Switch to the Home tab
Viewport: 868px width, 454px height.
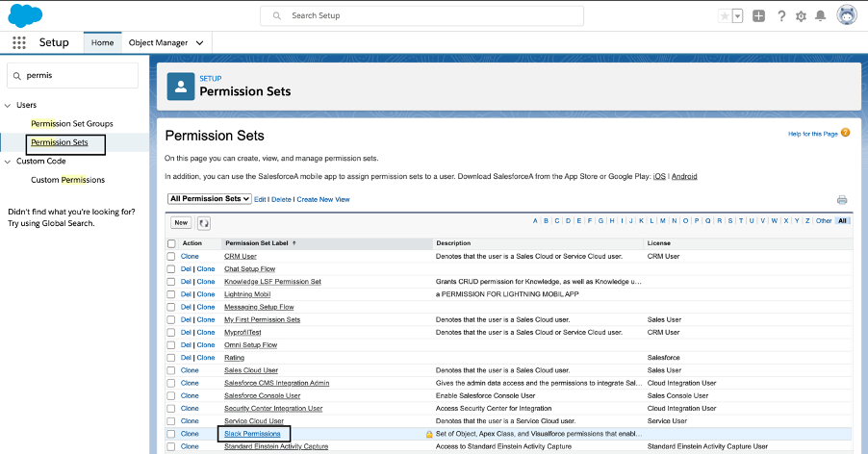click(x=102, y=42)
